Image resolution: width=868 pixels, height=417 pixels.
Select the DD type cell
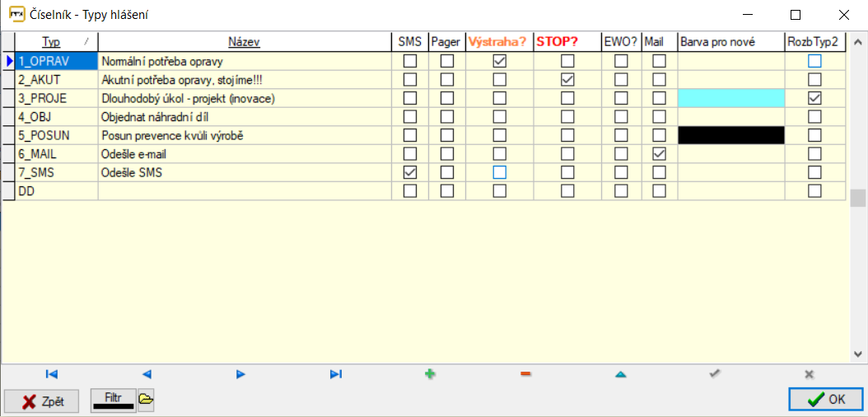click(56, 191)
